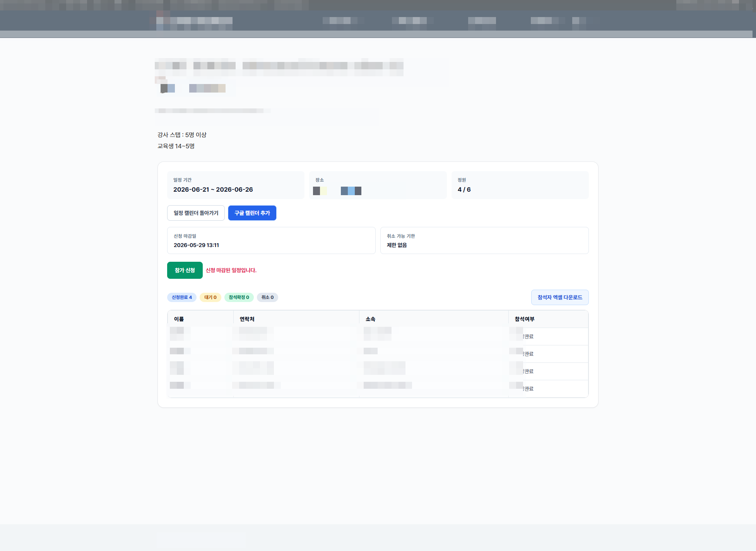This screenshot has width=756, height=551.
Task: Click the 장소 location card
Action: click(378, 185)
